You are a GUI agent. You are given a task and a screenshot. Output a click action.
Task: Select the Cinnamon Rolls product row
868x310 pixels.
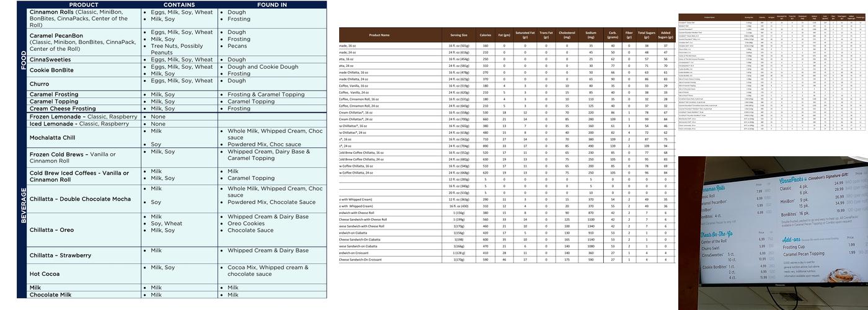(177, 18)
